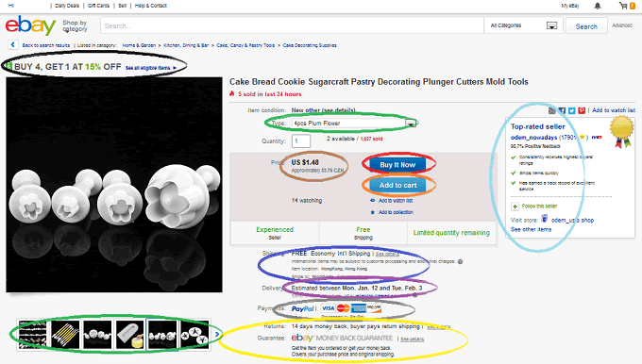Click the help icon after customs charges note
Screen dimensions: 642x364
coord(460,262)
